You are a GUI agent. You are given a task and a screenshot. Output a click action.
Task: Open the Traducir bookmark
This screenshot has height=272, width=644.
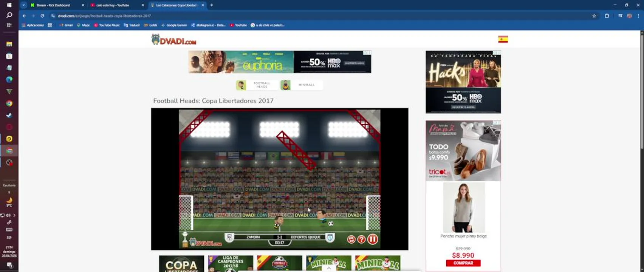132,25
